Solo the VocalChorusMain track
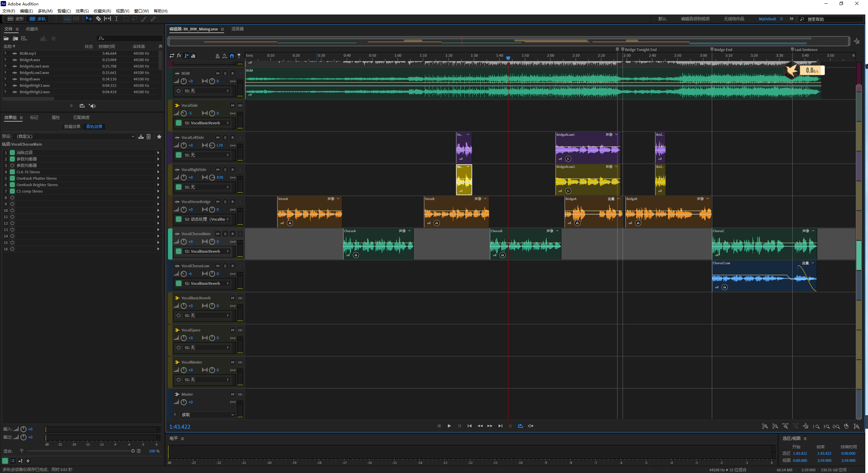The width and height of the screenshot is (868, 473). pyautogui.click(x=225, y=234)
